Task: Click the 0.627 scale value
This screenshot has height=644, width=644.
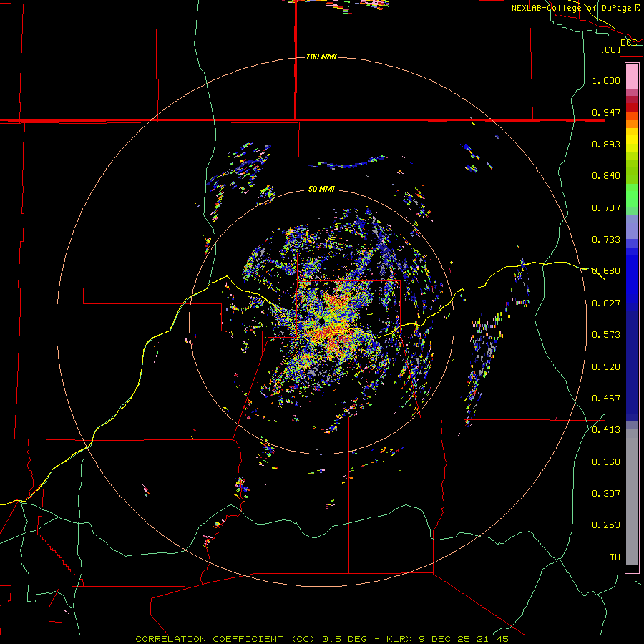Action: click(606, 303)
